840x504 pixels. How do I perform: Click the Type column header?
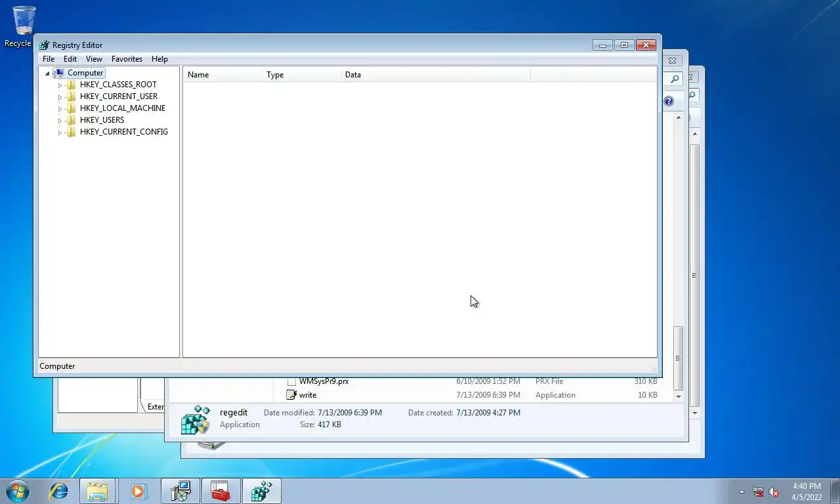(302, 75)
